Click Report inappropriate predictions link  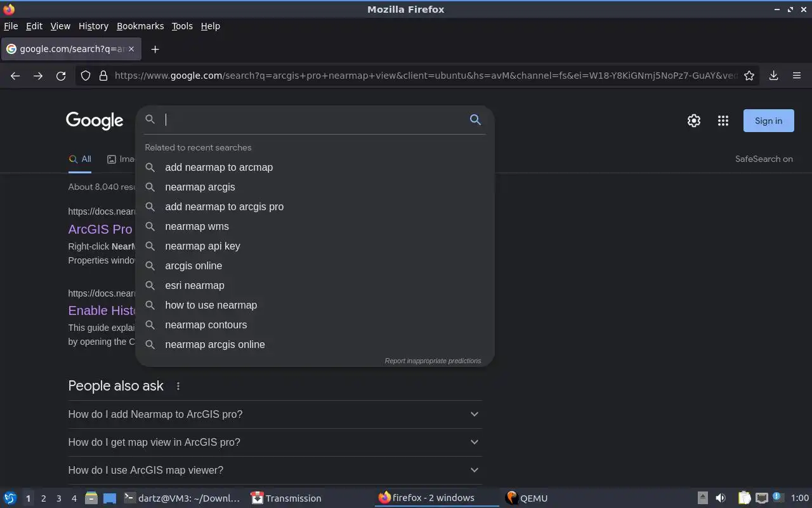coord(433,361)
